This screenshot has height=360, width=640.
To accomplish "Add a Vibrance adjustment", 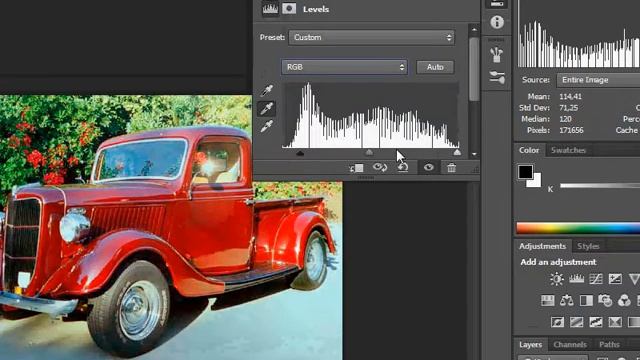I will click(x=634, y=279).
